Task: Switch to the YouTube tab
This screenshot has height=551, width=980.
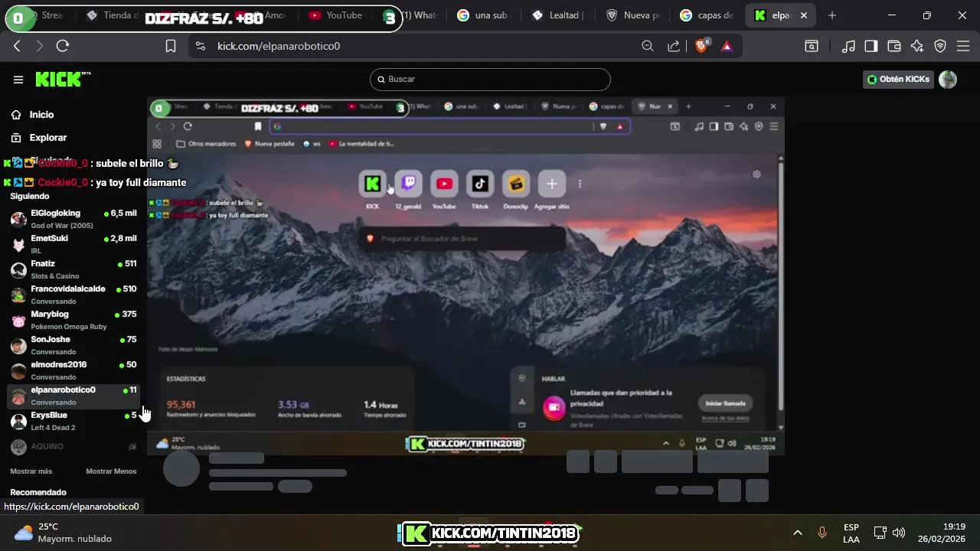Action: pos(335,15)
